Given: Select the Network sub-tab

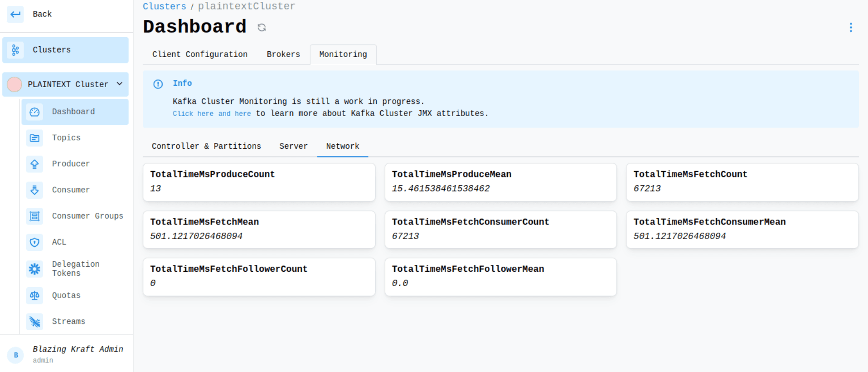Looking at the screenshot, I should [343, 146].
